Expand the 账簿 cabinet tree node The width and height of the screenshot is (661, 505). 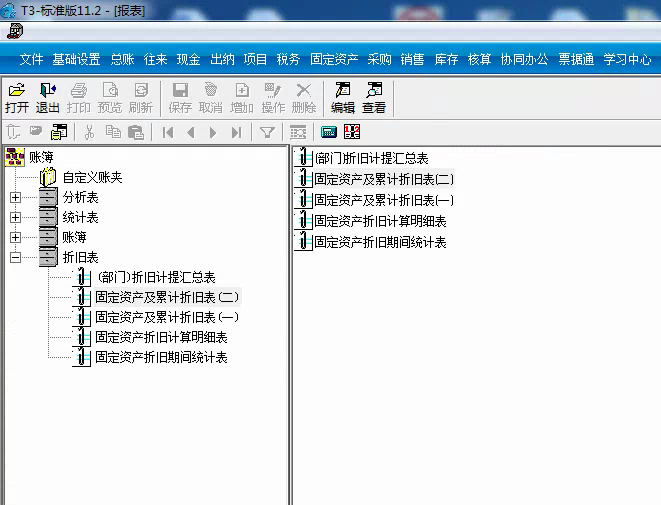pyautogui.click(x=15, y=237)
